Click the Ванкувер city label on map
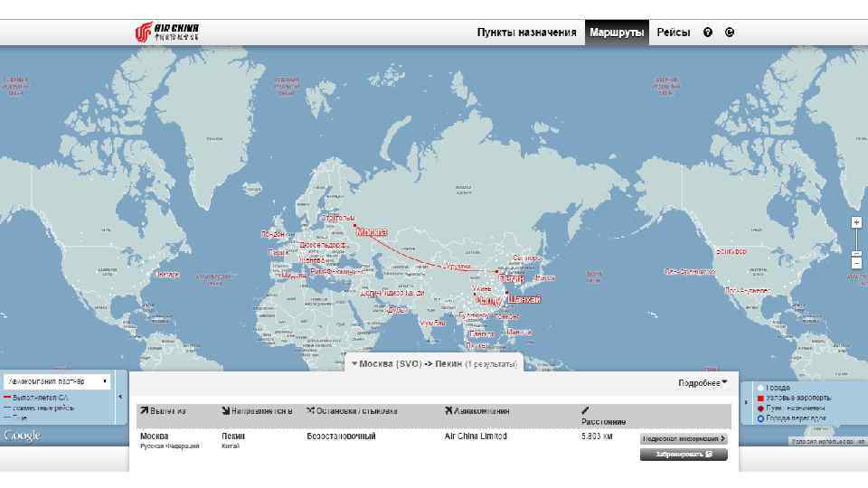Screen dimensions: 868x488 731,251
